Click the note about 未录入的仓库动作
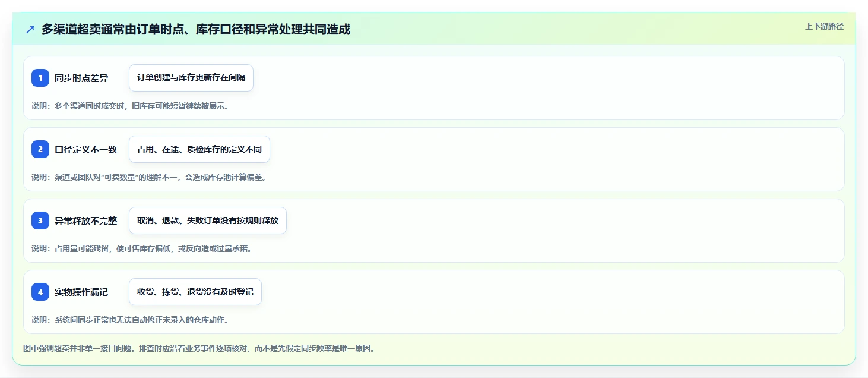Screen dimensions: 868x378 pos(130,320)
